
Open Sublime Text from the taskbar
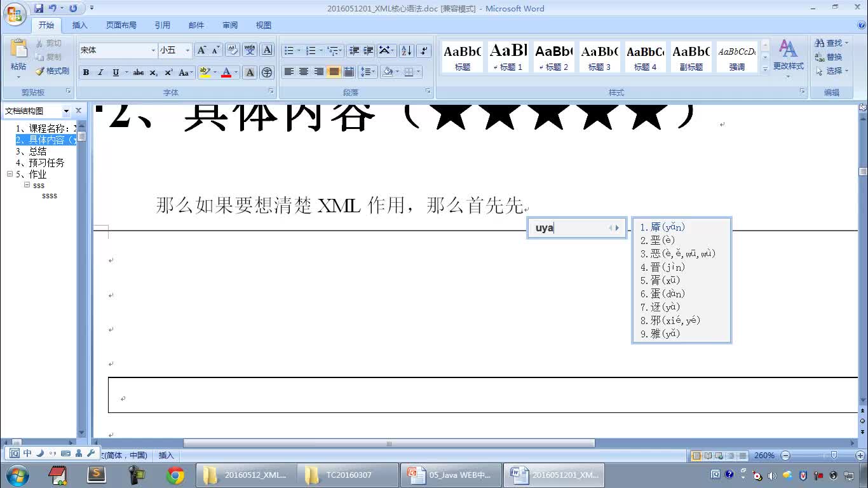pos(97,475)
